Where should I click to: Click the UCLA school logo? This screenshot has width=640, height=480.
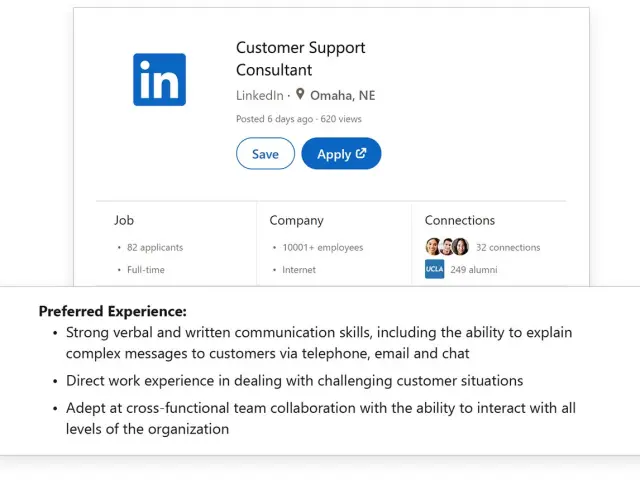pos(434,269)
